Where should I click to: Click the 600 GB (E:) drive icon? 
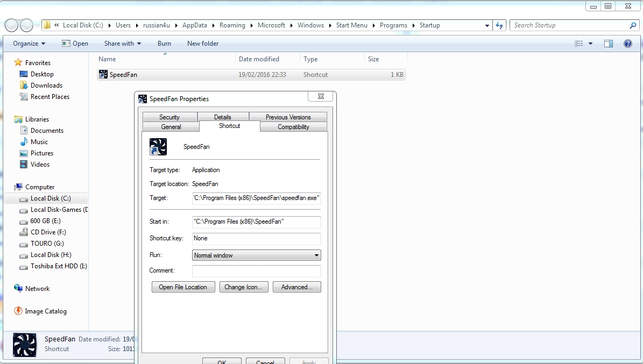point(24,222)
